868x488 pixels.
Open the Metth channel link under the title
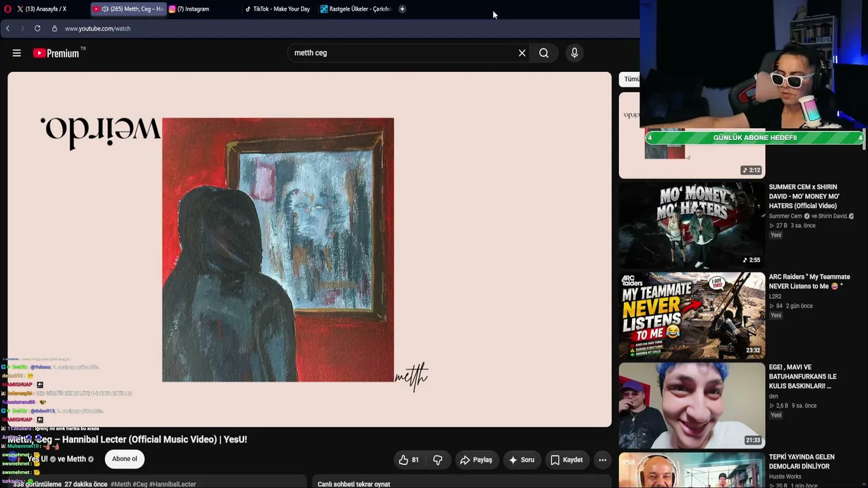coord(77,459)
